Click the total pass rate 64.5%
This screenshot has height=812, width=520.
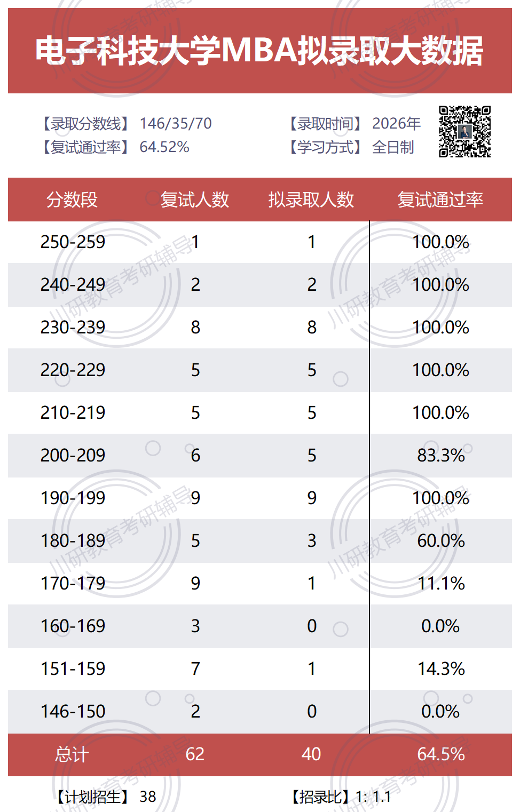[x=441, y=754]
